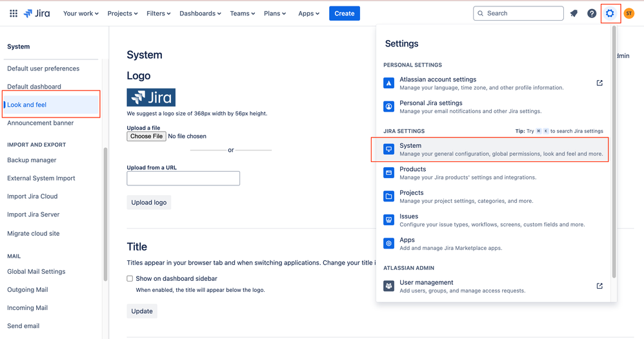Click the left sidebar scrollbar
Image resolution: width=644 pixels, height=339 pixels.
click(105, 214)
